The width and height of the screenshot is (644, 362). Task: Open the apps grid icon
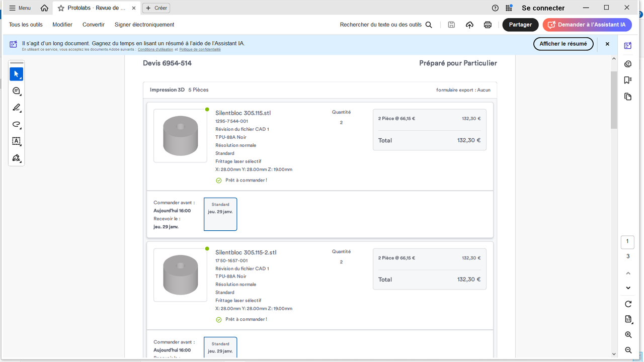(509, 8)
